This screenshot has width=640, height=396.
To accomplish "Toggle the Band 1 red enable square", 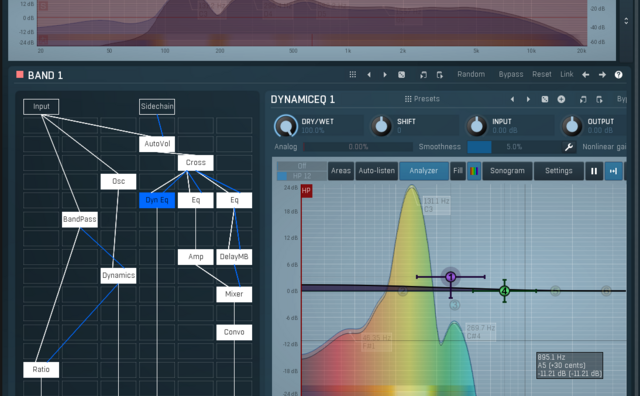I will (x=20, y=74).
